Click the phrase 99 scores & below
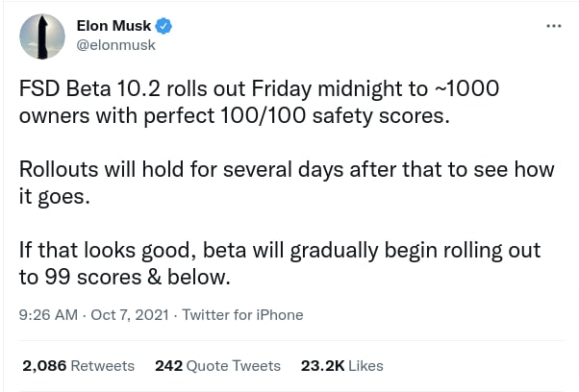 (x=138, y=277)
